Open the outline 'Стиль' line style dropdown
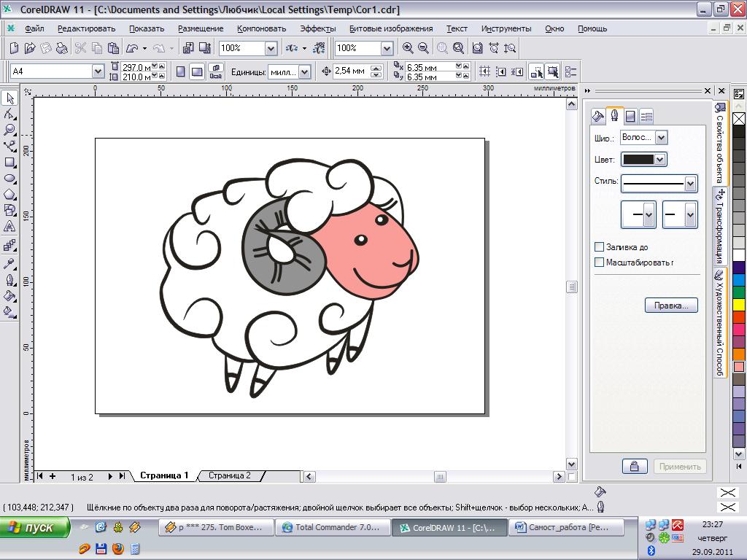 pyautogui.click(x=690, y=183)
